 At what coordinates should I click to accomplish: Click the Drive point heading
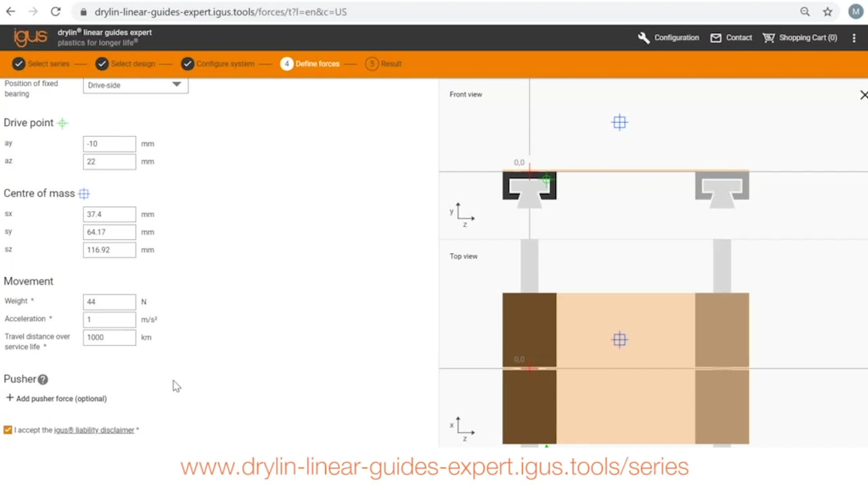coord(28,123)
